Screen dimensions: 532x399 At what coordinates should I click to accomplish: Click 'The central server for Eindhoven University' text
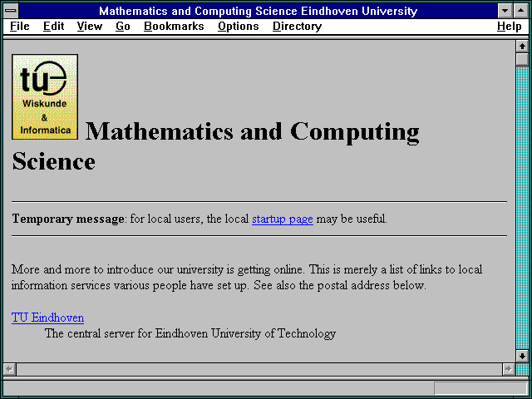pyautogui.click(x=190, y=333)
